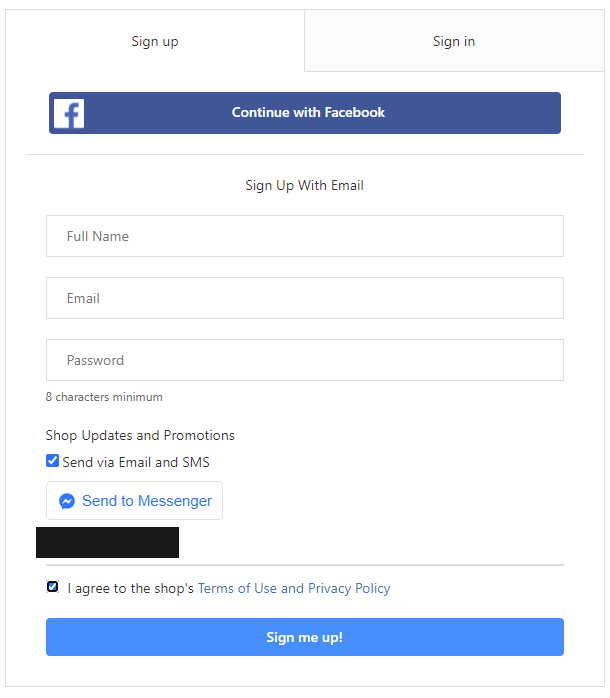Toggle the Terms of Use agreement checkbox
The height and width of the screenshot is (698, 610).
[53, 587]
